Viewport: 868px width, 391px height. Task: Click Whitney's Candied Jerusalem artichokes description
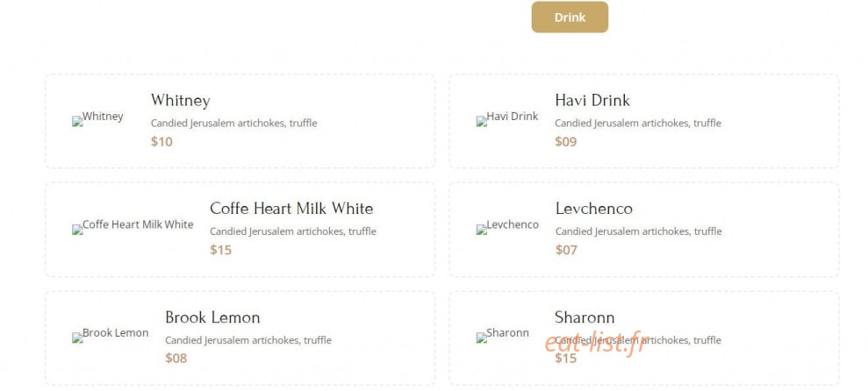click(x=234, y=124)
